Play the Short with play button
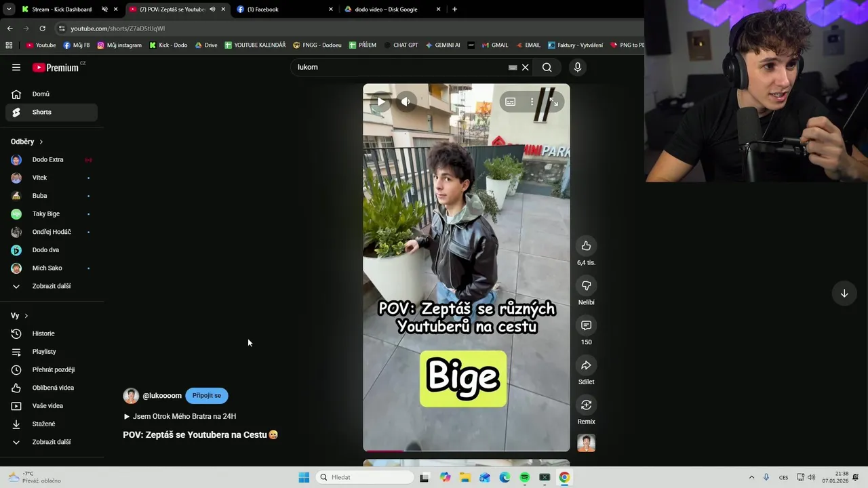The image size is (868, 488). tap(381, 102)
